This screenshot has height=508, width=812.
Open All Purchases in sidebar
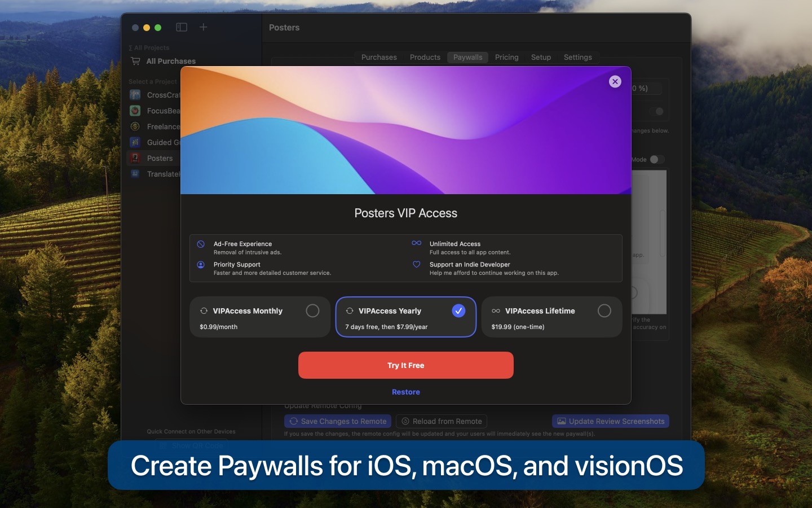[x=171, y=61]
